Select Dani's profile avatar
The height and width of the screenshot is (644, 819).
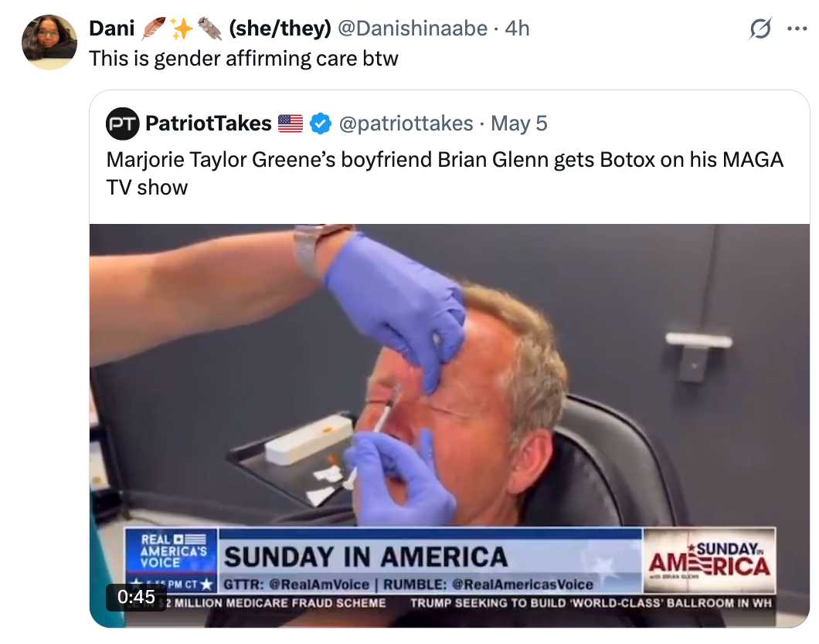point(49,35)
